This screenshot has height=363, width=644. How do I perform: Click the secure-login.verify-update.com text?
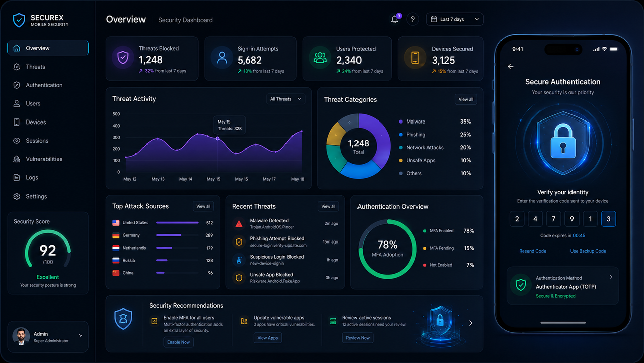278,246
